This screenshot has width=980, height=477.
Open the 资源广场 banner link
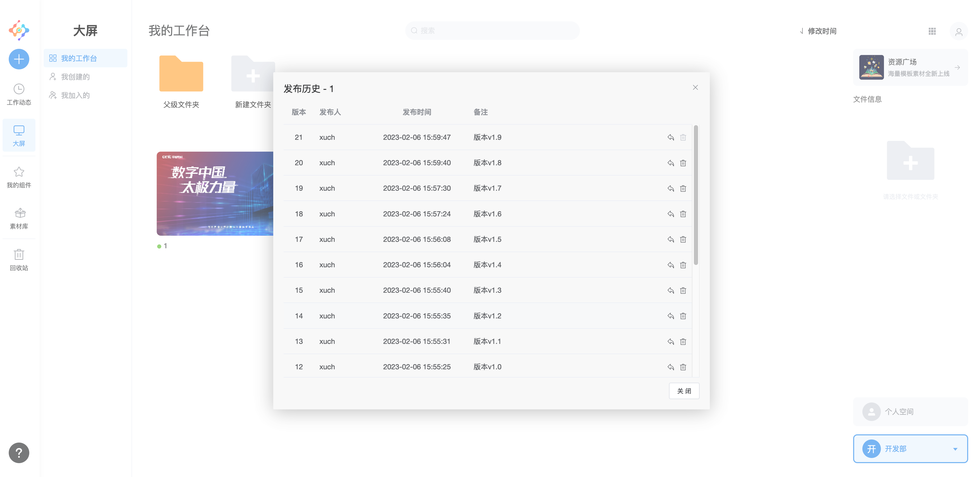click(910, 67)
